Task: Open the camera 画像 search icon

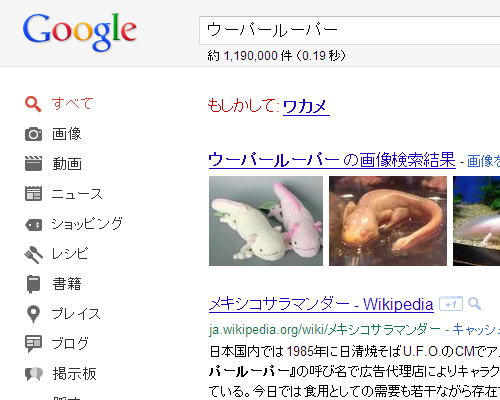Action: click(x=33, y=134)
